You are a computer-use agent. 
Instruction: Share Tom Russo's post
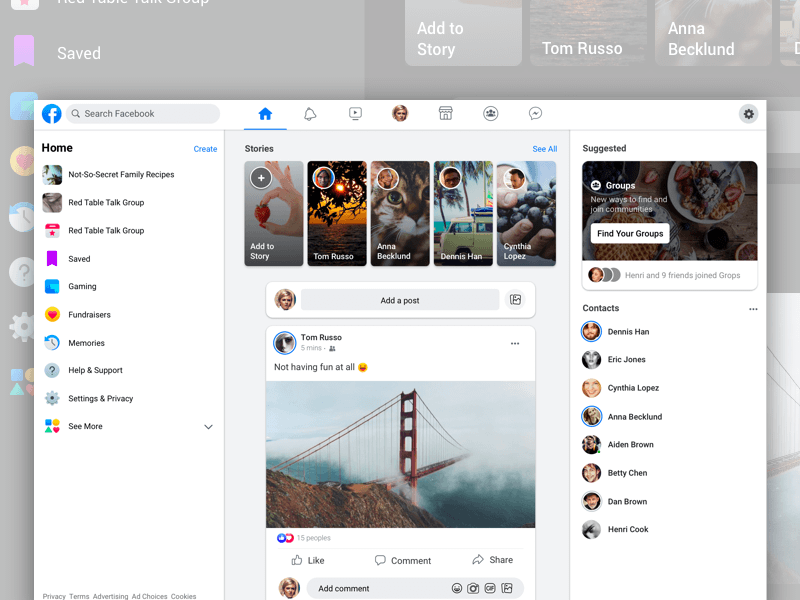pos(492,560)
